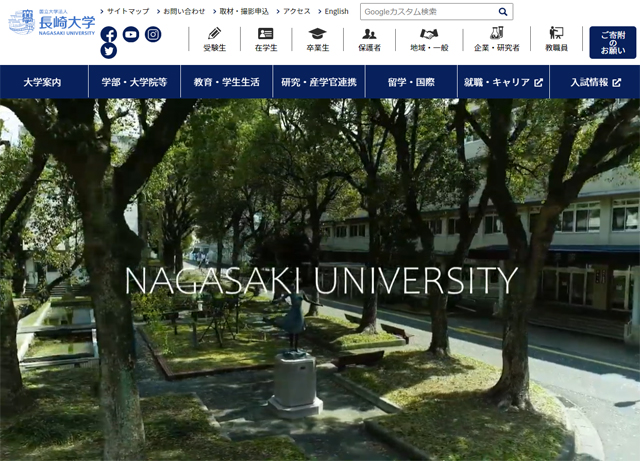Open the 研究・産学官連携 menu
Viewport: 640px width, 461px height.
tap(319, 82)
